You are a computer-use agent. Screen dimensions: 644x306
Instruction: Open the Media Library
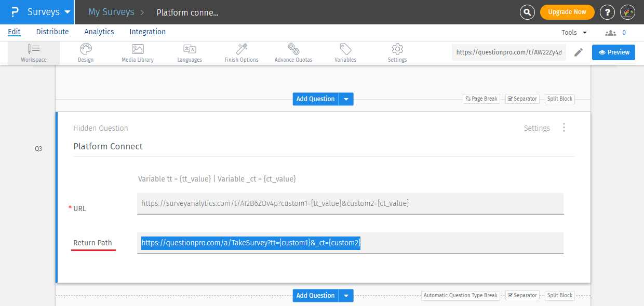(x=138, y=52)
